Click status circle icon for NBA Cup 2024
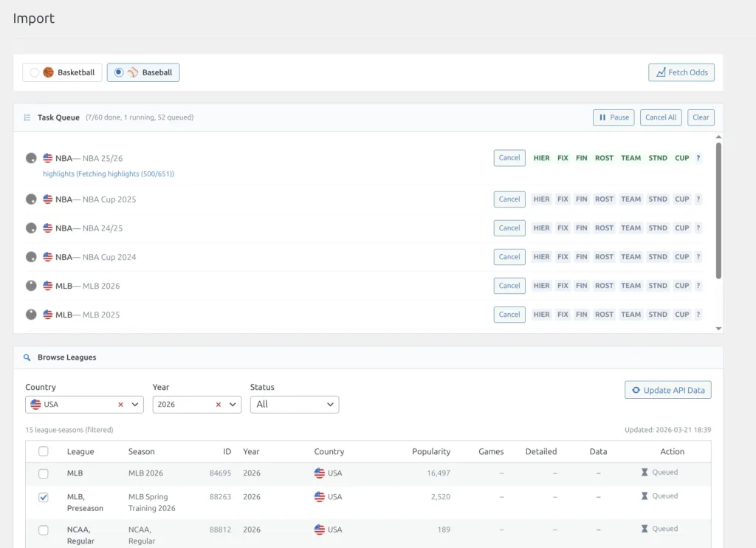The image size is (756, 548). tap(31, 257)
